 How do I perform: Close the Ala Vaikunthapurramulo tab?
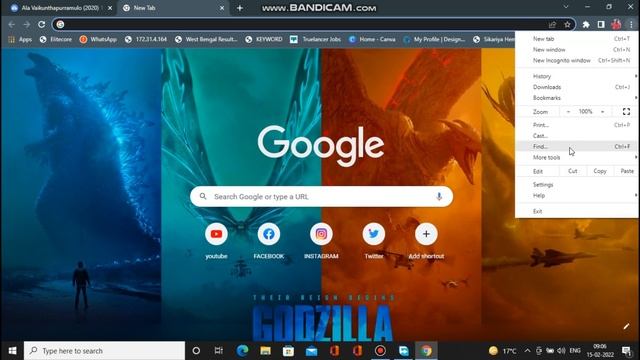click(110, 8)
